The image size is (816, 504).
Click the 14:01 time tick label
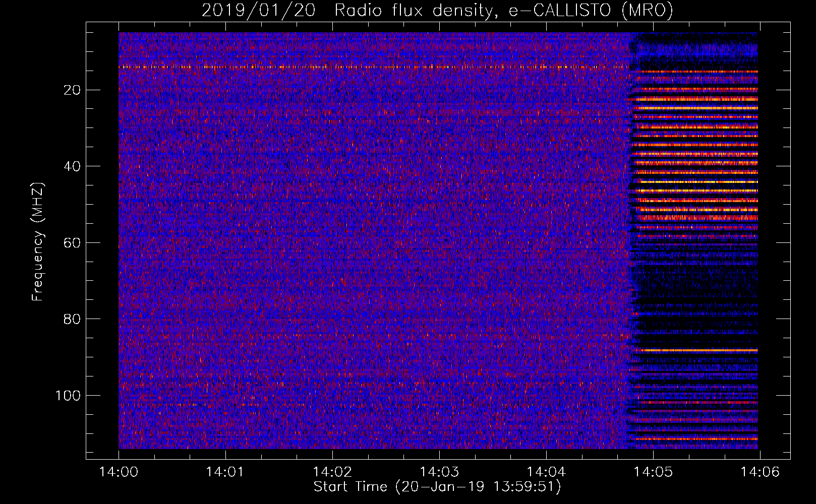(225, 472)
